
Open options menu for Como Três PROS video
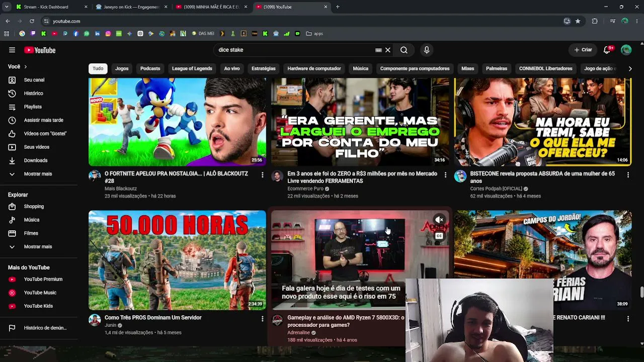coord(262,319)
